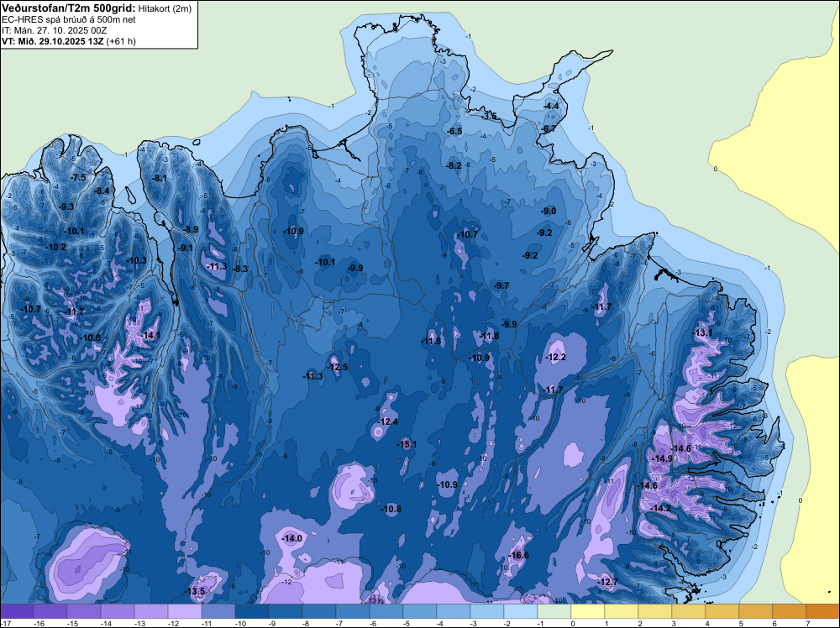Image resolution: width=840 pixels, height=628 pixels.
Task: Pick the -14.9 temperature label
Action: (662, 458)
